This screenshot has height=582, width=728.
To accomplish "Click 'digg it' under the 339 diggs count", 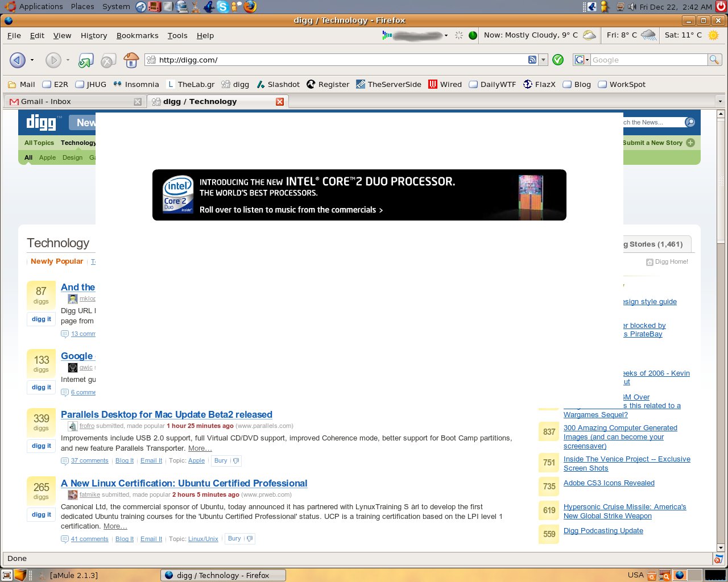I will 41,446.
